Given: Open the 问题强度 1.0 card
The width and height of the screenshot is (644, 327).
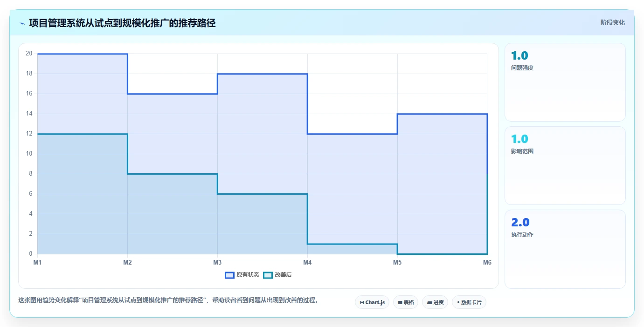Looking at the screenshot, I should pos(565,82).
